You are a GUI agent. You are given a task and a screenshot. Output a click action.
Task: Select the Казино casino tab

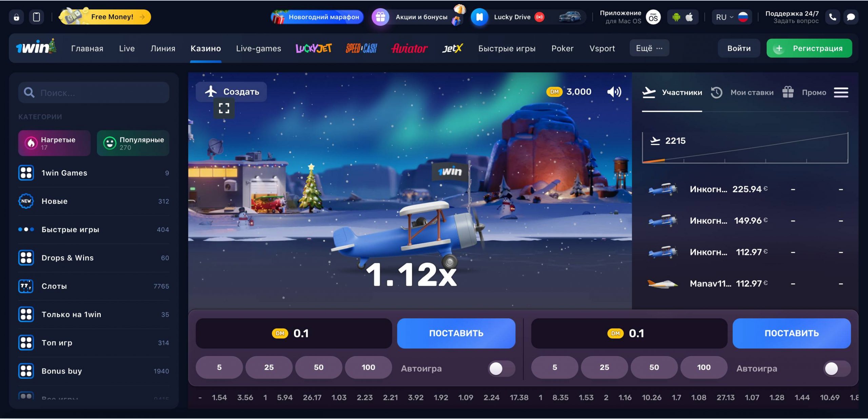(206, 48)
